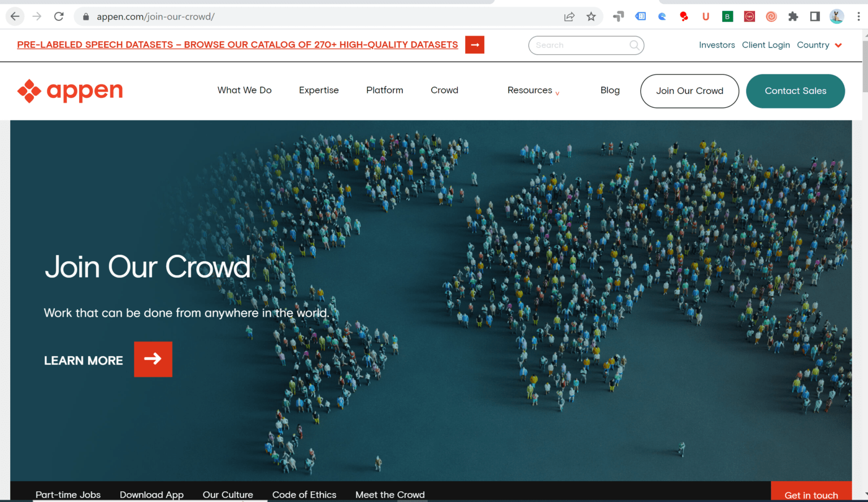868x502 pixels.
Task: Reload the page with refresh icon
Action: [x=59, y=16]
